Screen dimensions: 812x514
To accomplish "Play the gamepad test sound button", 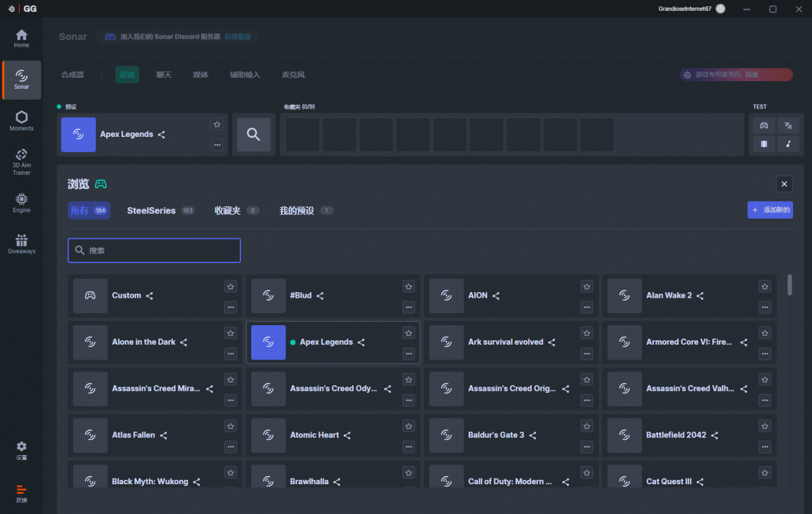I will (764, 125).
